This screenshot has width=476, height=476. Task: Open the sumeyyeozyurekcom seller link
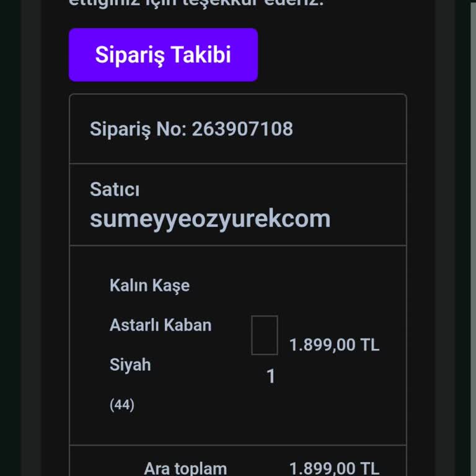[209, 219]
